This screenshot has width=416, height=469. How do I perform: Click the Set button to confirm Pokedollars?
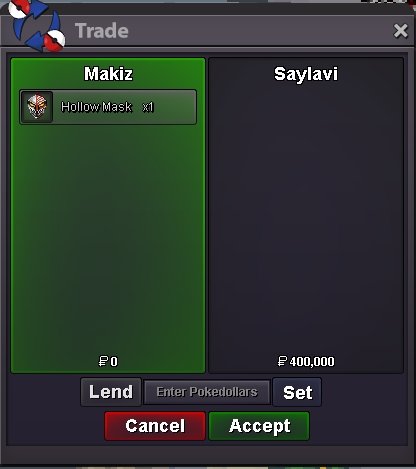click(297, 392)
